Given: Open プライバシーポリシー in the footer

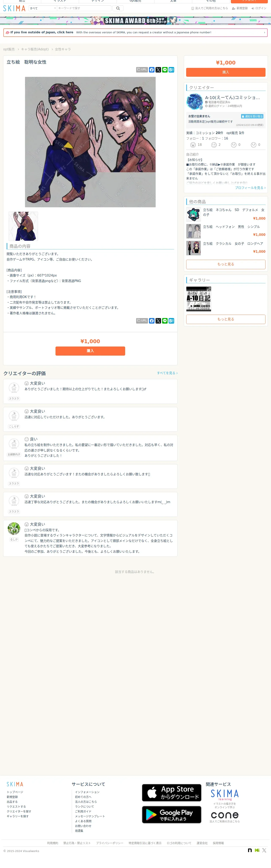Looking at the screenshot, I should pyautogui.click(x=109, y=843).
